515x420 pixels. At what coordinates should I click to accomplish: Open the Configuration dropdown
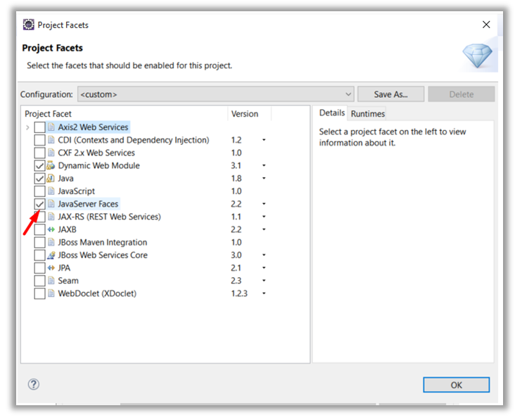pyautogui.click(x=348, y=94)
